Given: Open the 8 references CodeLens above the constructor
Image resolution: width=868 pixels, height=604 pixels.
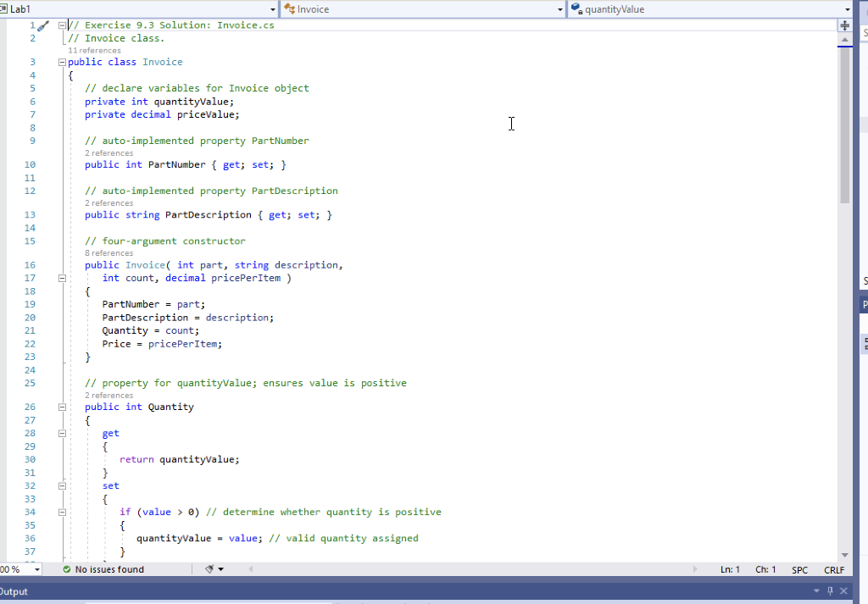Looking at the screenshot, I should [109, 253].
